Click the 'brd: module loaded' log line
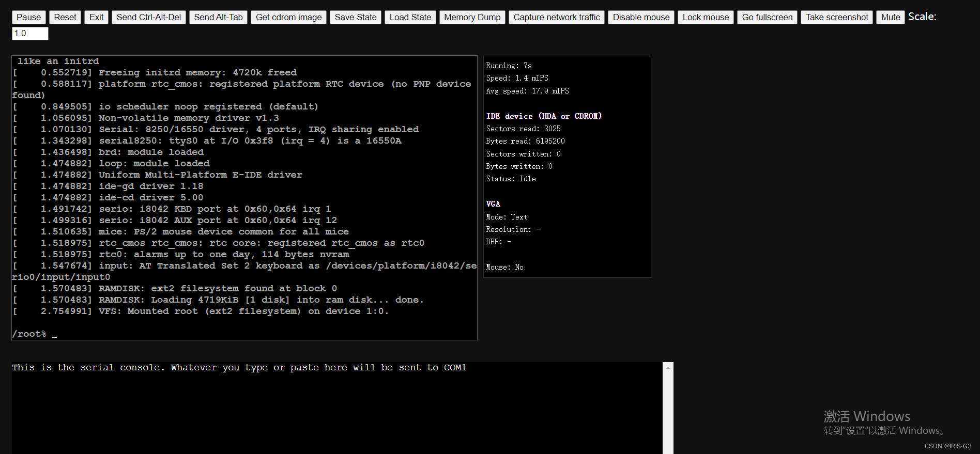 (x=108, y=152)
